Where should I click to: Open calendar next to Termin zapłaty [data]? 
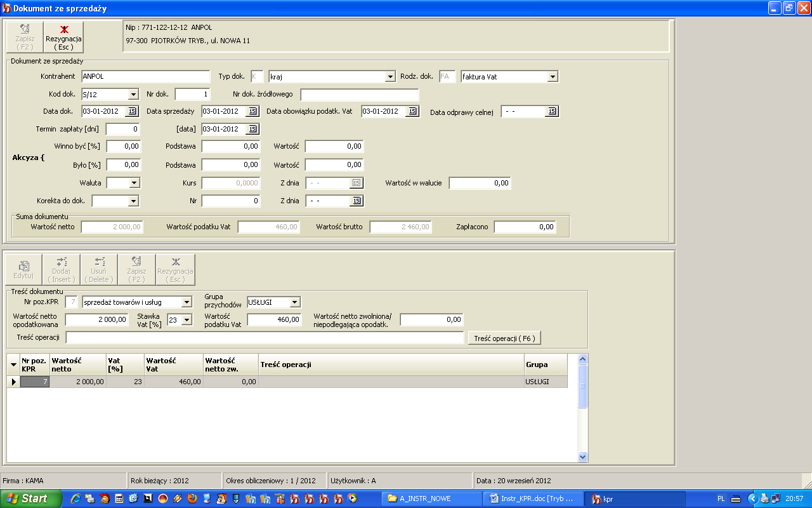[252, 129]
